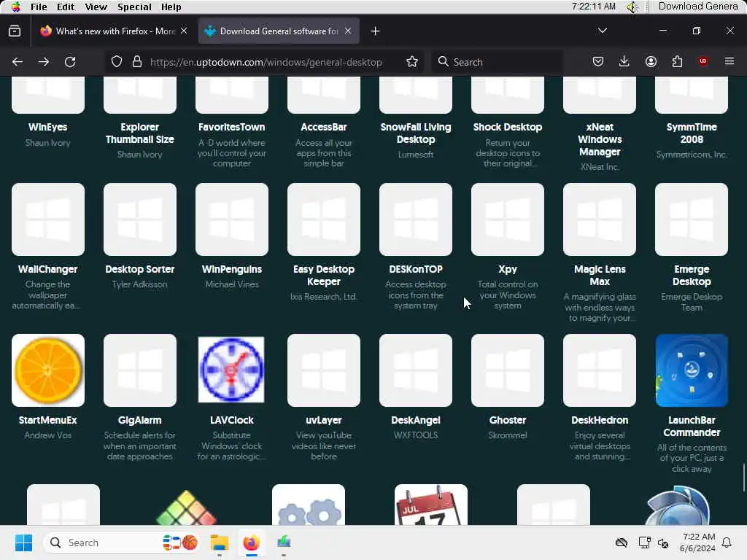
Task: Show the tracking protection shield info
Action: [x=117, y=62]
